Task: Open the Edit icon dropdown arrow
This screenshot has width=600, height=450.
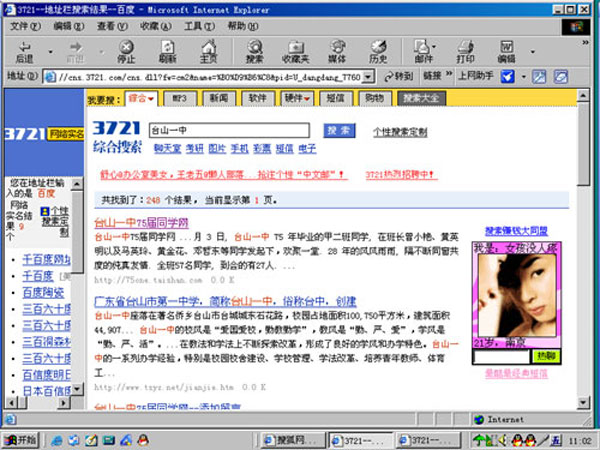Action: [x=532, y=52]
